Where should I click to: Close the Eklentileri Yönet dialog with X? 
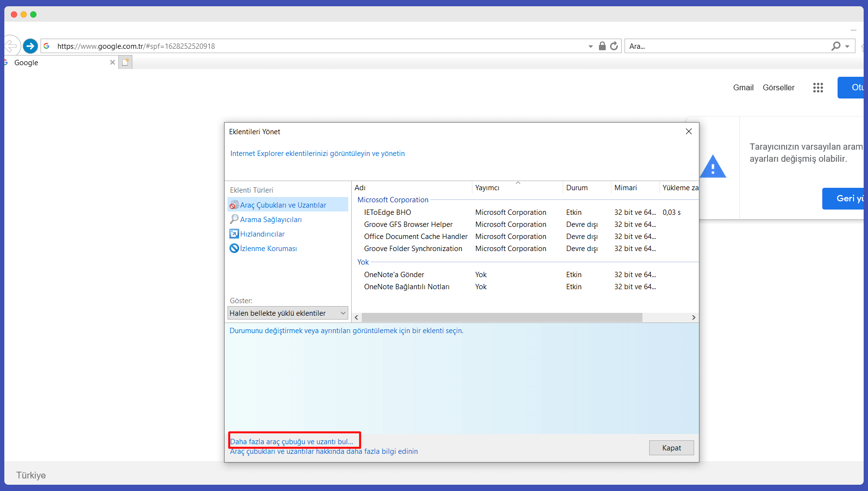click(689, 131)
